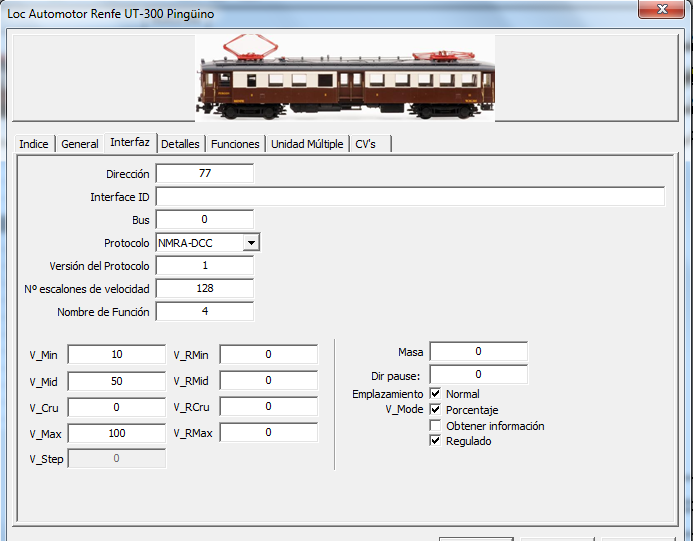The image size is (693, 541).
Task: Toggle the Emplazamiento Normal checkbox
Action: click(x=435, y=393)
